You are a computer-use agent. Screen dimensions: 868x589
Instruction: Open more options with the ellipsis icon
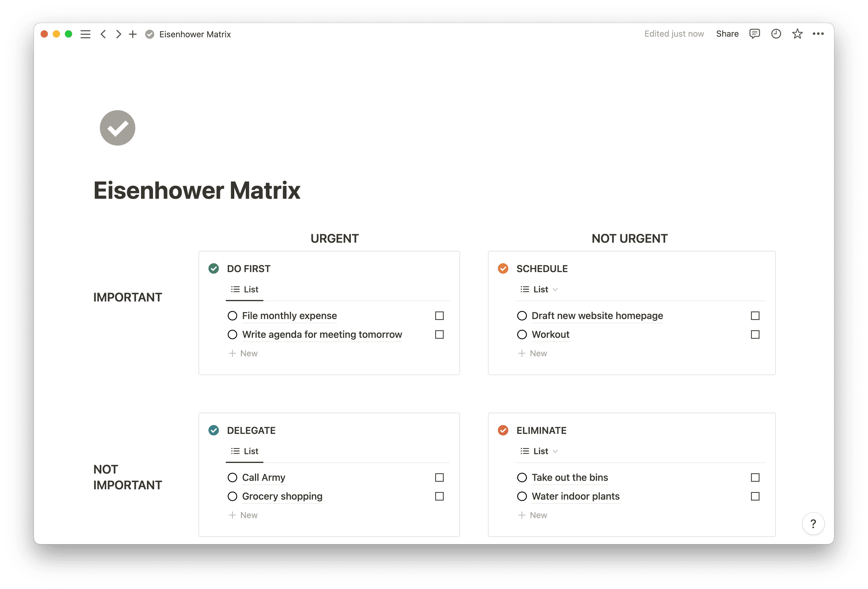click(x=818, y=34)
